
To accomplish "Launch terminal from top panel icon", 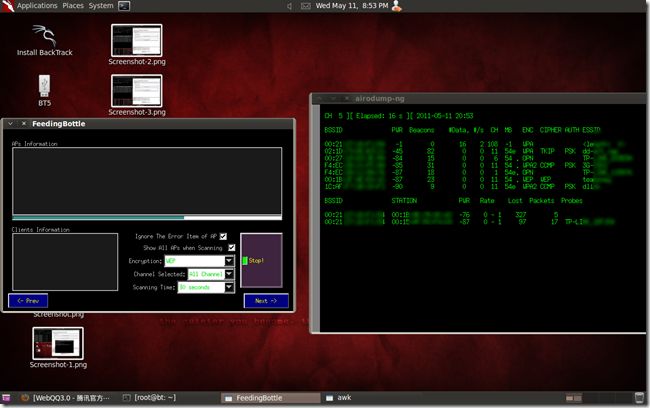I will click(124, 6).
